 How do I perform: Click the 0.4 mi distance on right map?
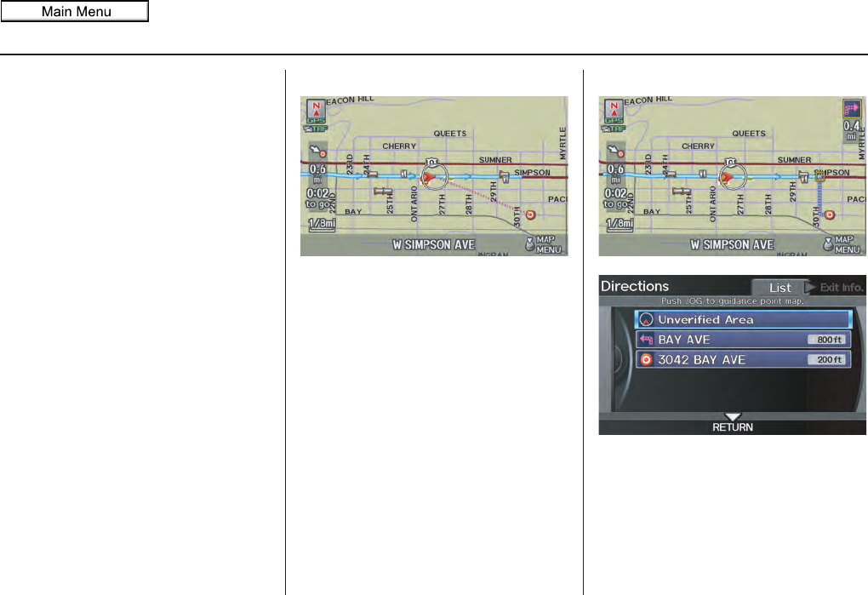click(x=852, y=130)
